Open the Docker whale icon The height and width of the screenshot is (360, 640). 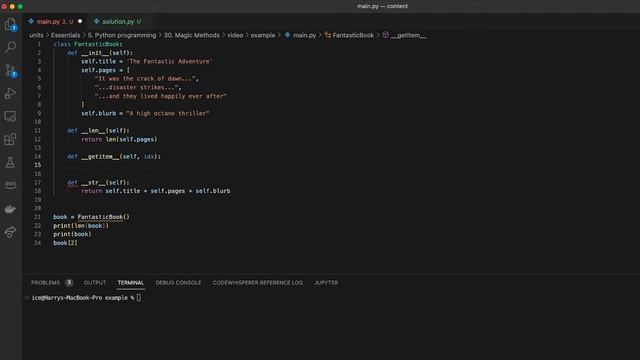click(11, 209)
